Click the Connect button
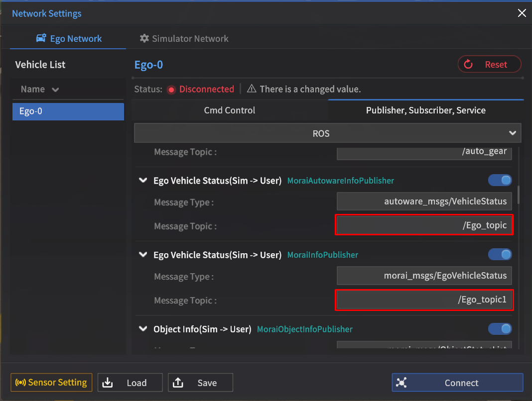Screen dimensions: 532x401 click(x=457, y=383)
